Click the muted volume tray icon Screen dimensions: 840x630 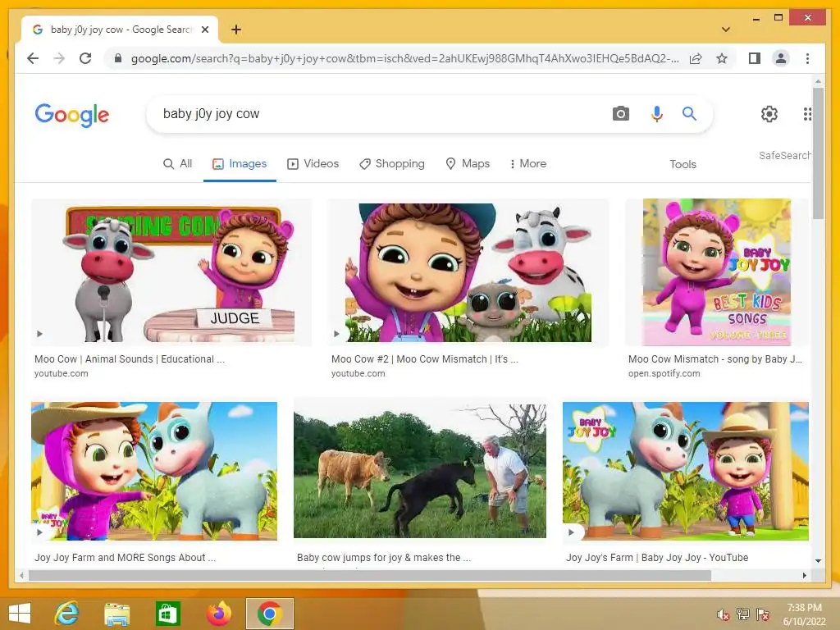point(723,614)
